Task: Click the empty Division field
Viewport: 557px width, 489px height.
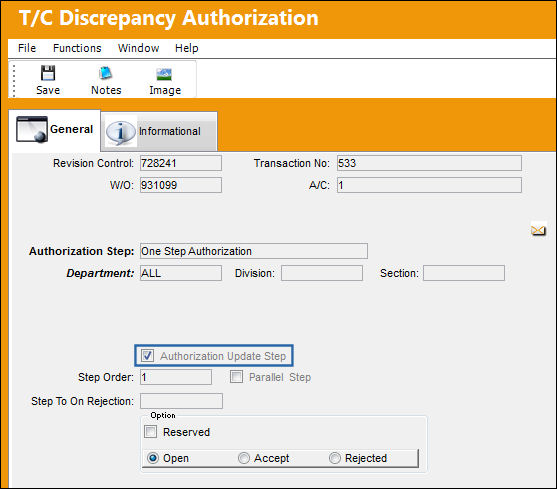Action: click(x=322, y=273)
